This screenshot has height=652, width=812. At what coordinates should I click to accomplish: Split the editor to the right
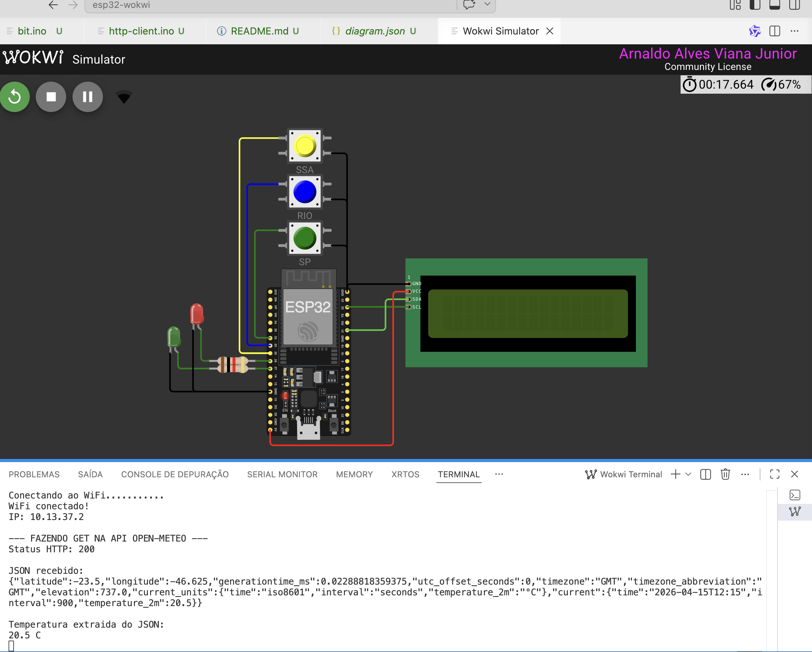775,31
